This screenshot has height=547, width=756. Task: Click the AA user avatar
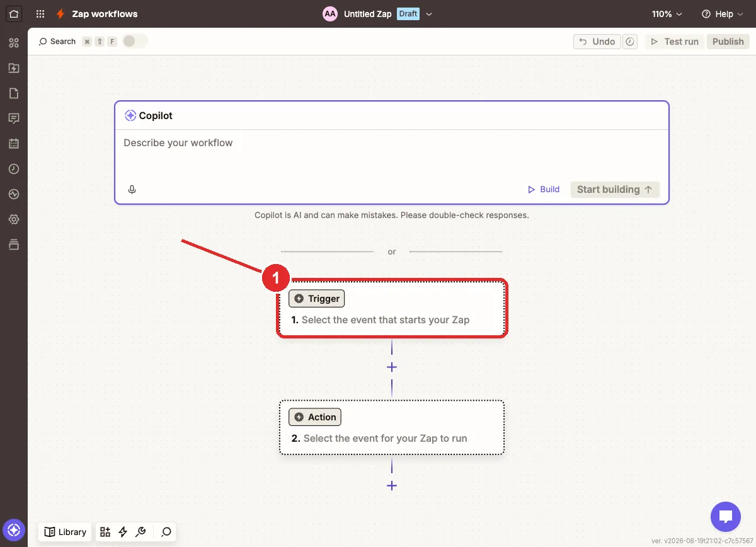coord(330,14)
